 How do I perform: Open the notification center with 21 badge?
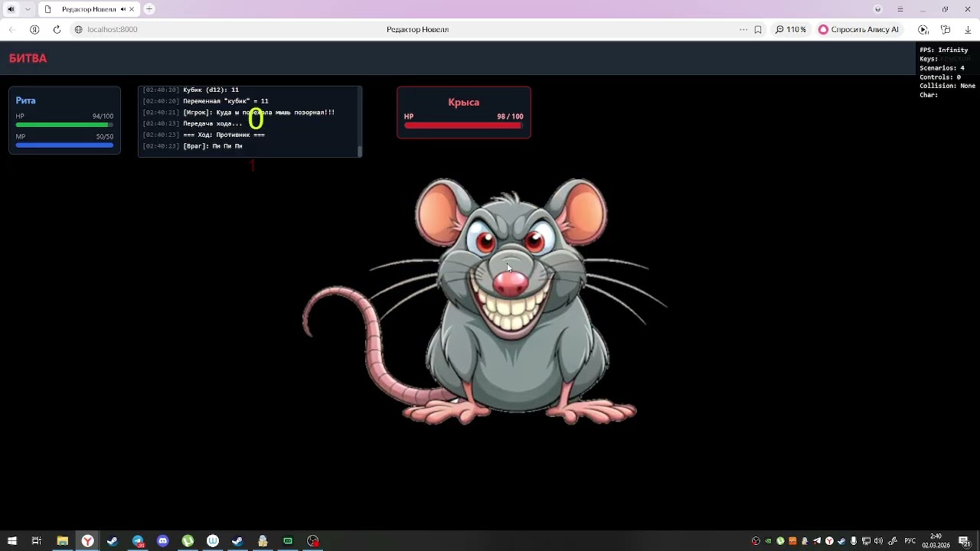[x=965, y=541]
